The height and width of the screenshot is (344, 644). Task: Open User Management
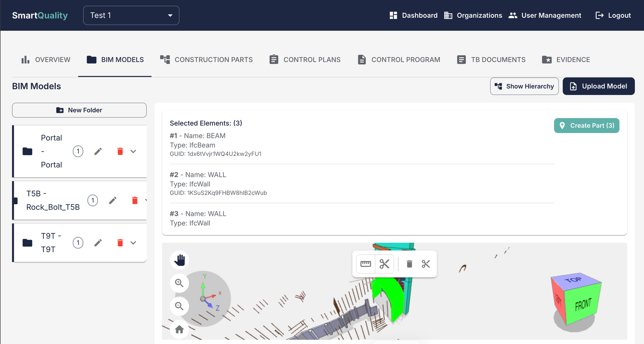[x=545, y=15]
